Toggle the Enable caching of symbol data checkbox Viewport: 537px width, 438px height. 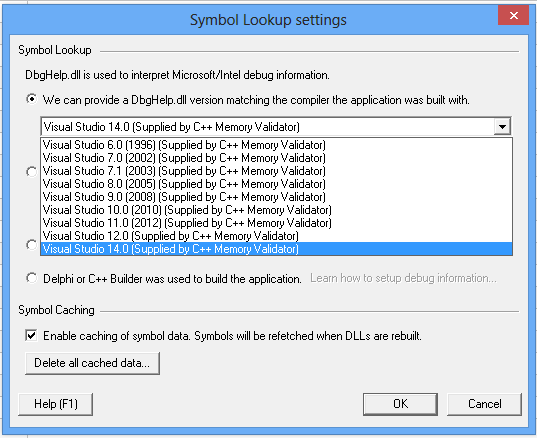[31, 335]
